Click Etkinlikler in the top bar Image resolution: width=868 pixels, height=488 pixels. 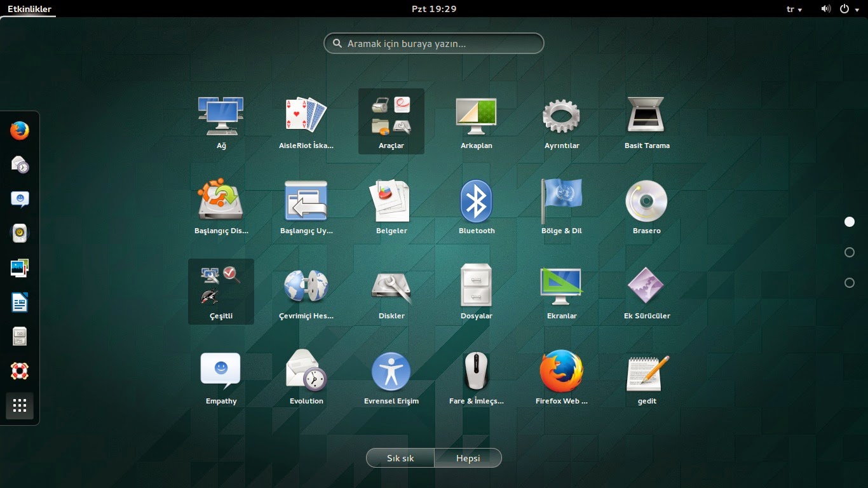29,9
